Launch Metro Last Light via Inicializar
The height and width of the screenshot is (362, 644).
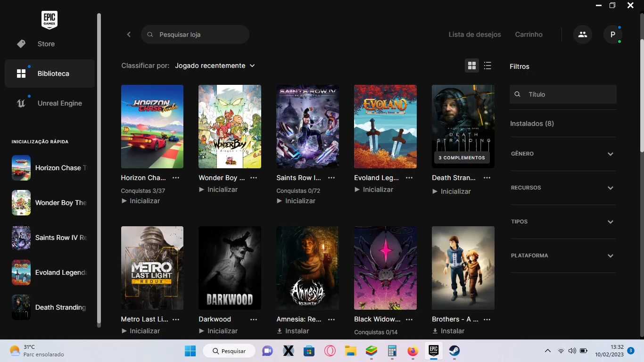(x=140, y=331)
